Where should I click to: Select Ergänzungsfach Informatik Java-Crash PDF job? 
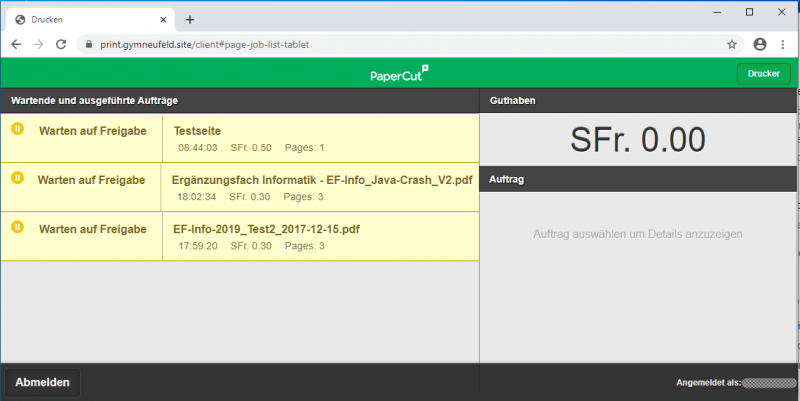320,187
